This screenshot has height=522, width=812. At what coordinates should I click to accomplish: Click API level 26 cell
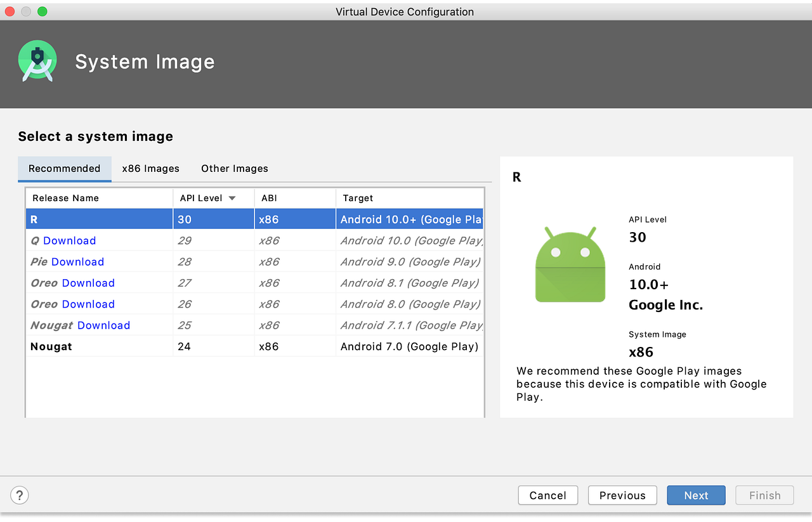click(x=213, y=304)
